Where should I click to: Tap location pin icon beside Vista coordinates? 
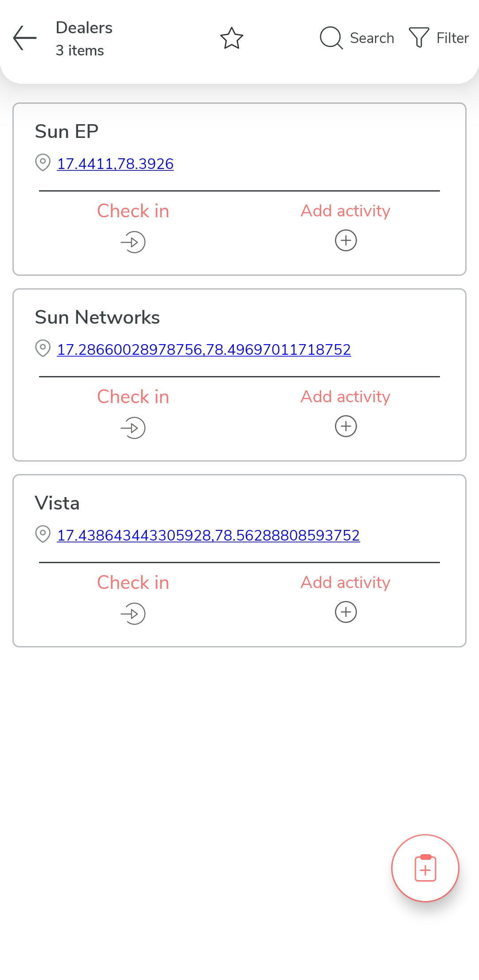43,534
